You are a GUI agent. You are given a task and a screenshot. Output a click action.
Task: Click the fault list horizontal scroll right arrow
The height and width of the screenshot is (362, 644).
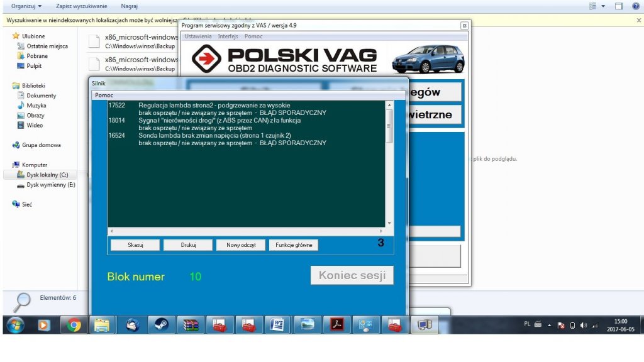(381, 231)
